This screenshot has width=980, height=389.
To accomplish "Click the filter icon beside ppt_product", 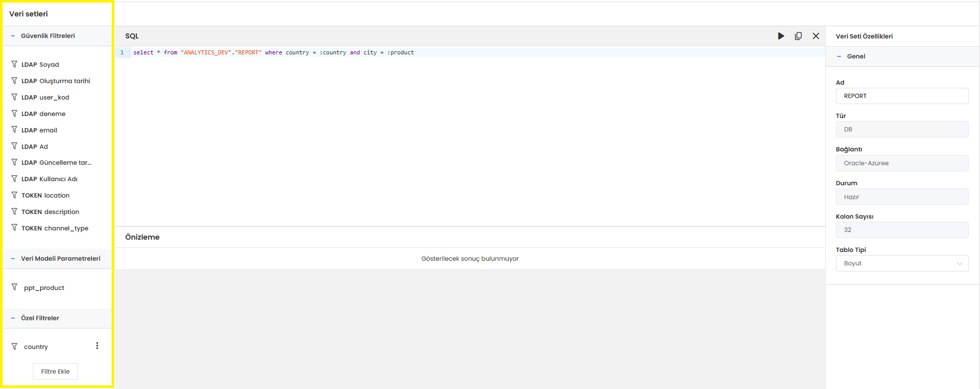I will pos(14,287).
